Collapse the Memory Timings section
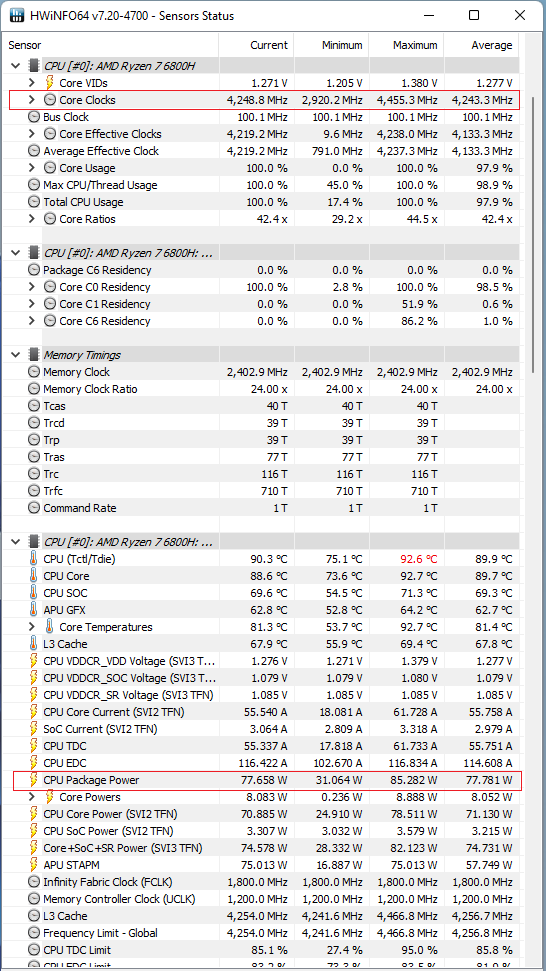 point(16,355)
